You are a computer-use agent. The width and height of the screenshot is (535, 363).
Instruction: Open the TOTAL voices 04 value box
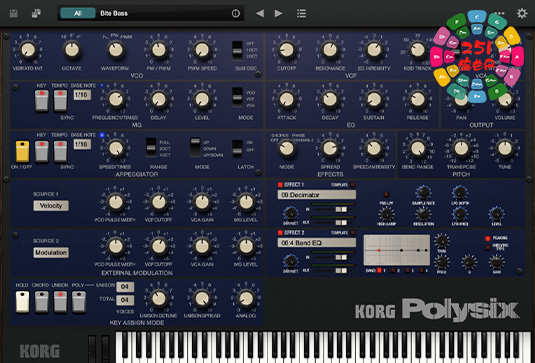pos(125,300)
